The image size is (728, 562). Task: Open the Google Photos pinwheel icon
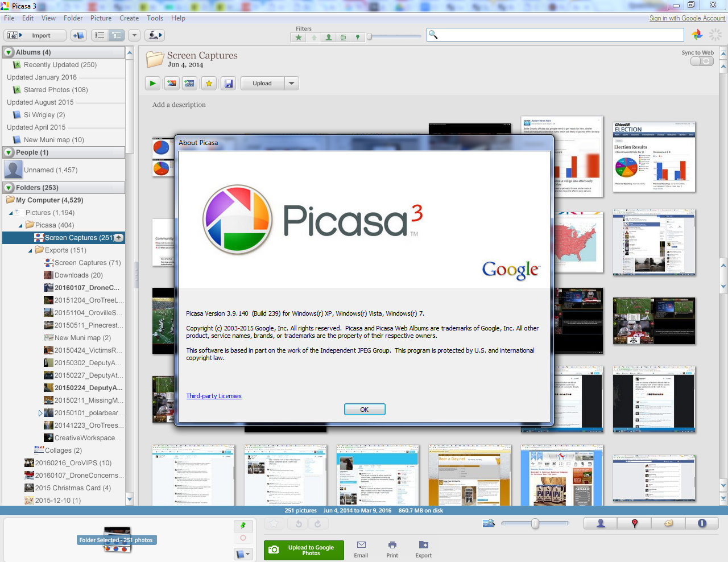coord(697,35)
